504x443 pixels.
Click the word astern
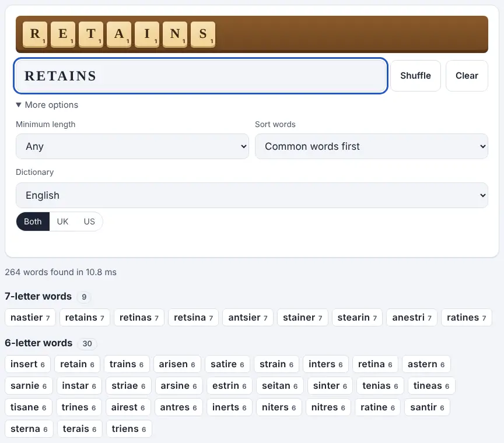point(426,364)
